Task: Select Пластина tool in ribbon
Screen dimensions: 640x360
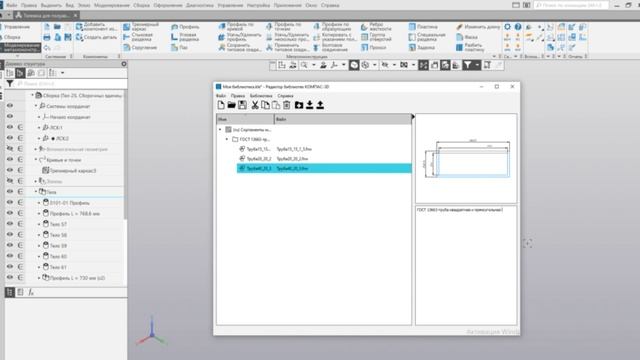Action: coord(423,27)
